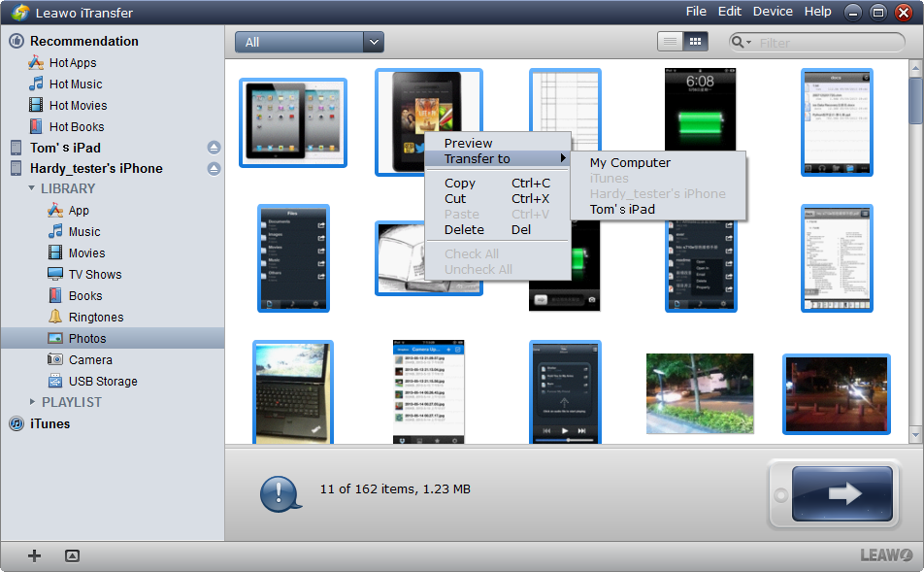Switch to list view
The width and height of the screenshot is (924, 572).
point(670,42)
